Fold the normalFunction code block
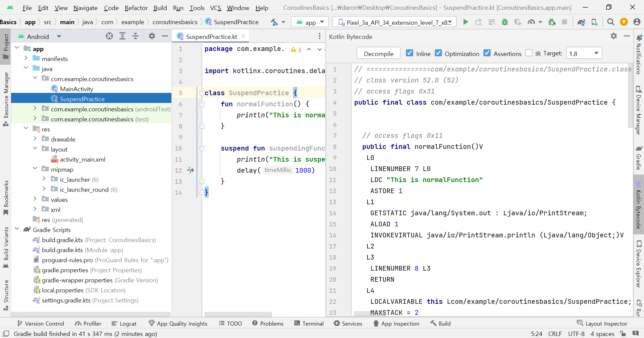This screenshot has width=644, height=338. point(202,104)
